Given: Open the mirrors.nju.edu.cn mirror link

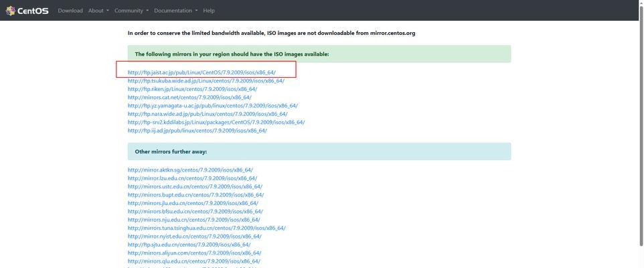Looking at the screenshot, I should tap(194, 220).
